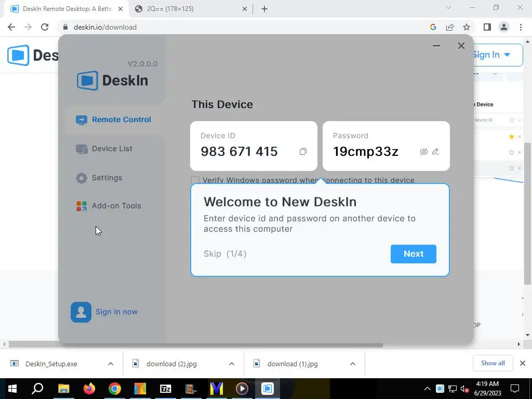Skip the welcome tutorial
Viewport: 532px width, 399px height.
click(x=212, y=254)
